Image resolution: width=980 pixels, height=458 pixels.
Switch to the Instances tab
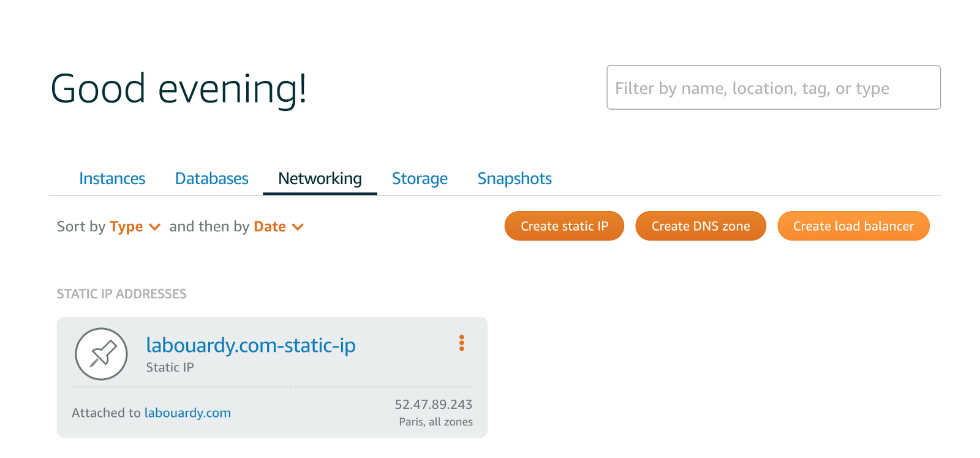click(112, 178)
